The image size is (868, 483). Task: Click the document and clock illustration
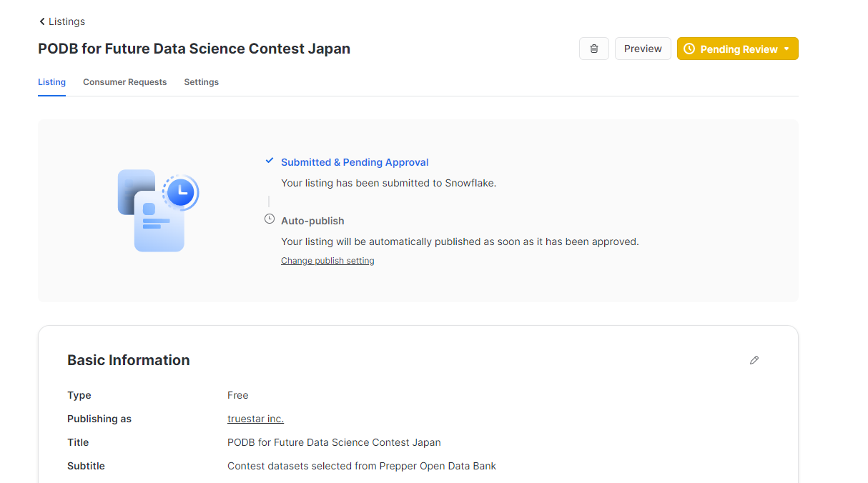157,210
